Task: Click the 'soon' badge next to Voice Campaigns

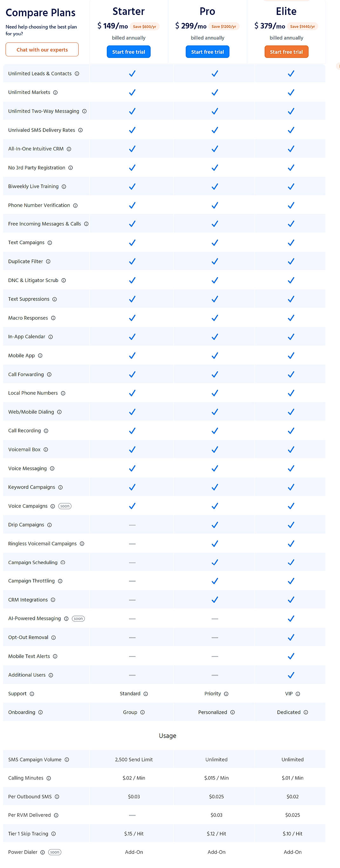Action: click(65, 506)
